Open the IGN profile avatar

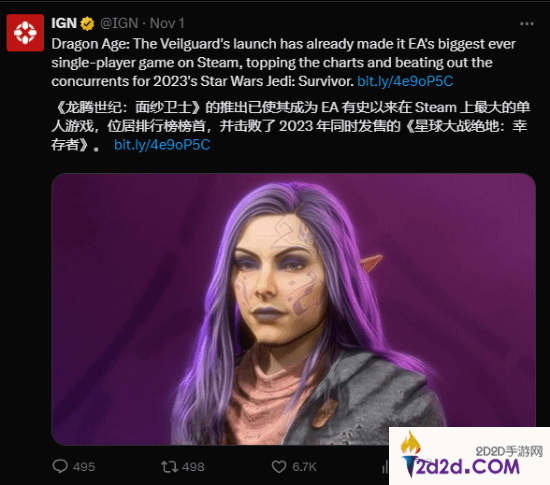point(25,33)
